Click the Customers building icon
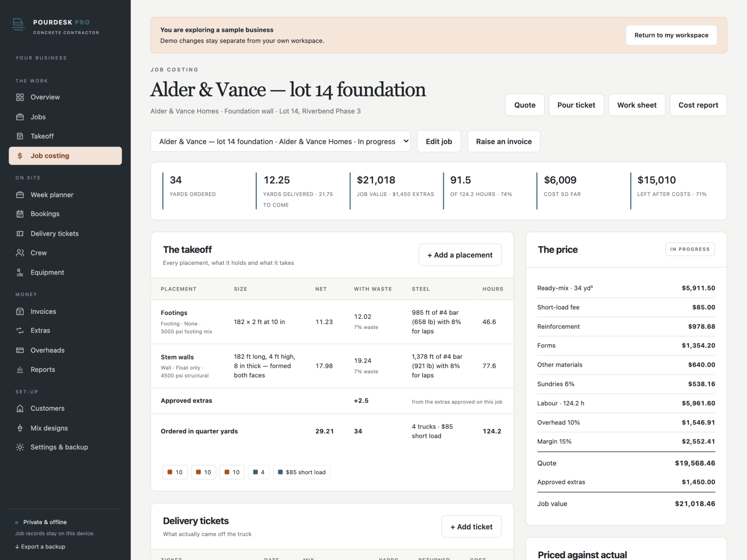The width and height of the screenshot is (747, 560). pyautogui.click(x=20, y=408)
